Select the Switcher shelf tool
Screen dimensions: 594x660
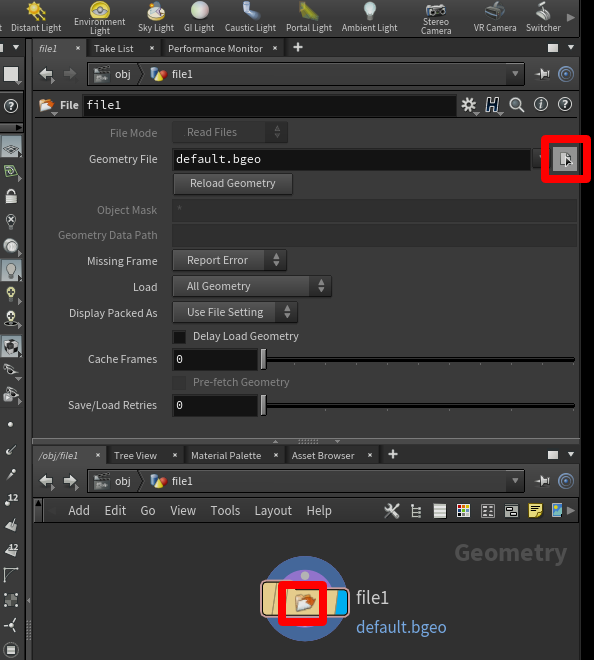click(543, 17)
